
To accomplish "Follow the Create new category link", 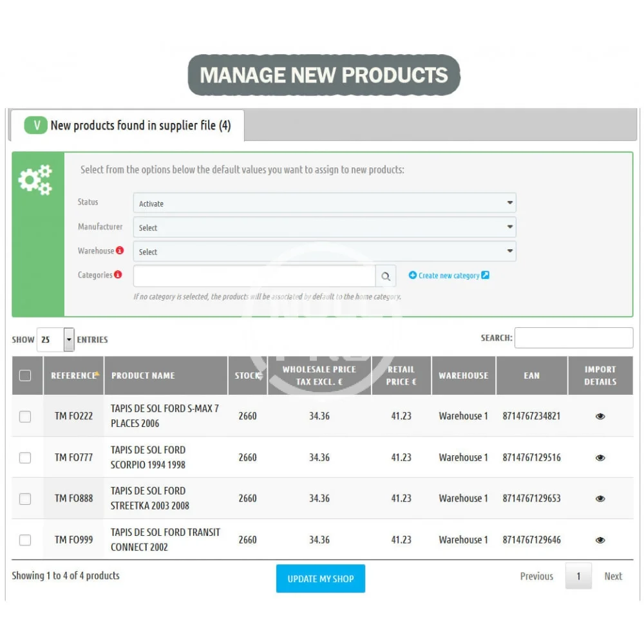I will pyautogui.click(x=449, y=276).
